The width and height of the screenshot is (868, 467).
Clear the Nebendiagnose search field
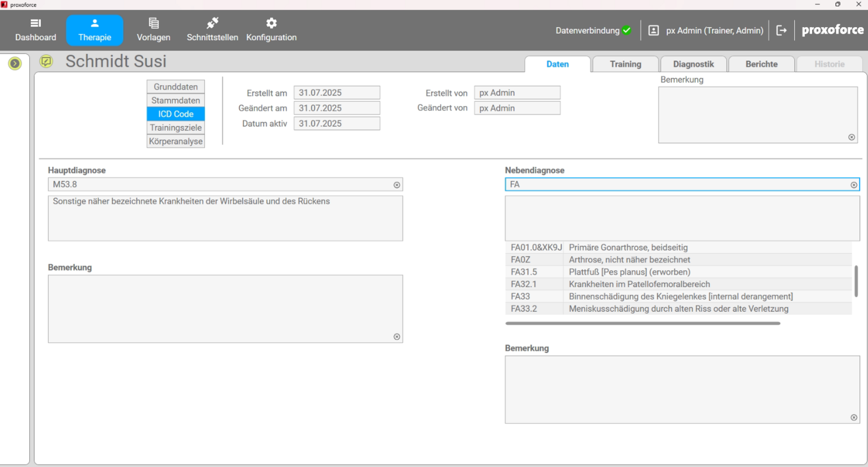pos(853,185)
